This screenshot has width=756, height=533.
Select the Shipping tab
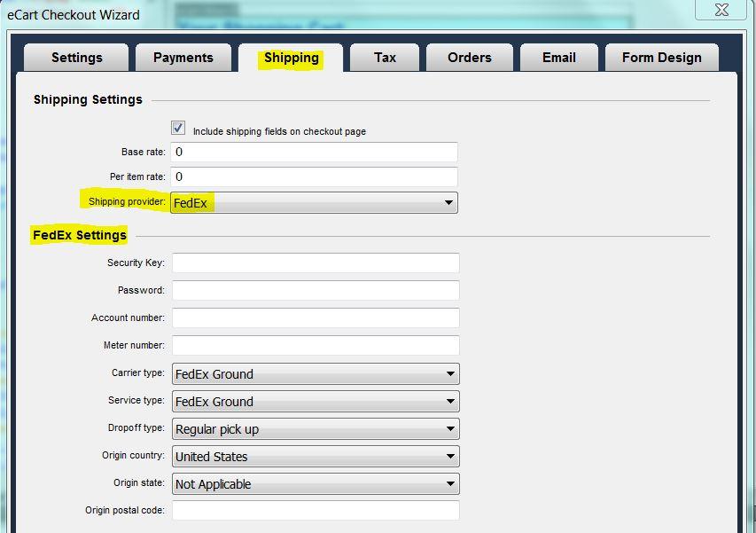tap(291, 58)
